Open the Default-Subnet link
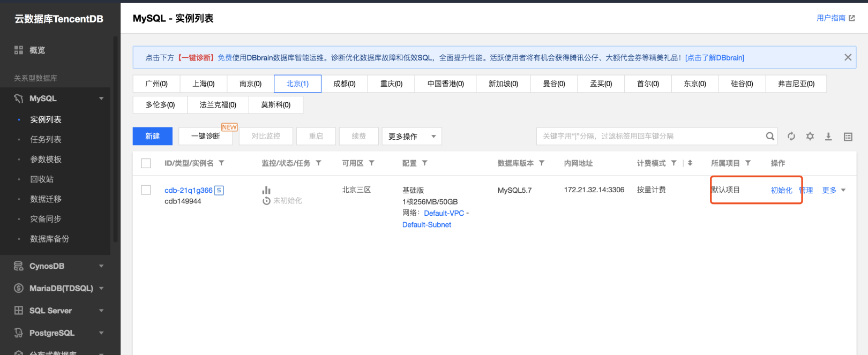Viewport: 868px width, 355px height. 426,225
